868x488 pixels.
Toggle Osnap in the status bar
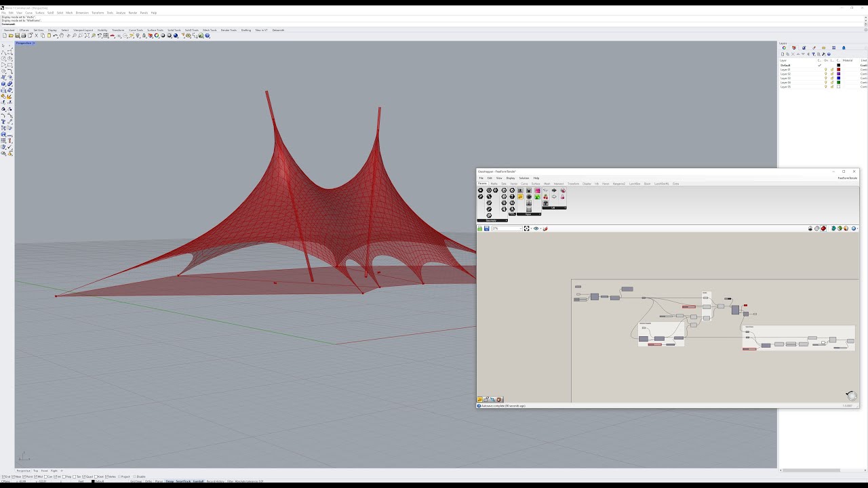(x=170, y=481)
